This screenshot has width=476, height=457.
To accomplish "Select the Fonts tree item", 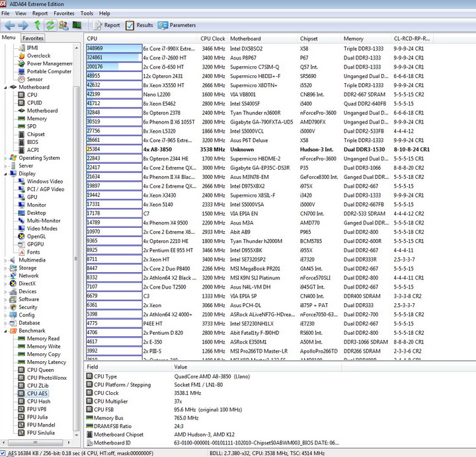I will (x=29, y=252).
